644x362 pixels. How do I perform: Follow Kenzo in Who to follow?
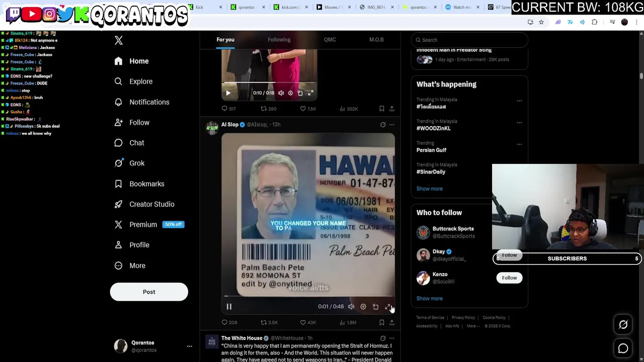(509, 278)
